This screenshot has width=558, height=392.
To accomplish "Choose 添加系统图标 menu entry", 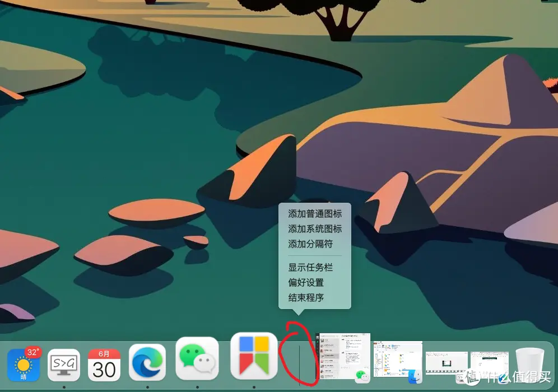I will point(315,228).
